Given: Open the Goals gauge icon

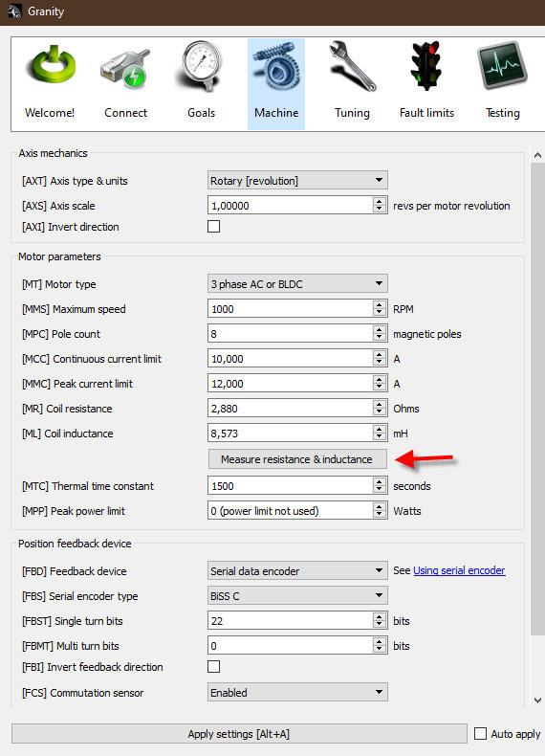Looking at the screenshot, I should click(202, 66).
